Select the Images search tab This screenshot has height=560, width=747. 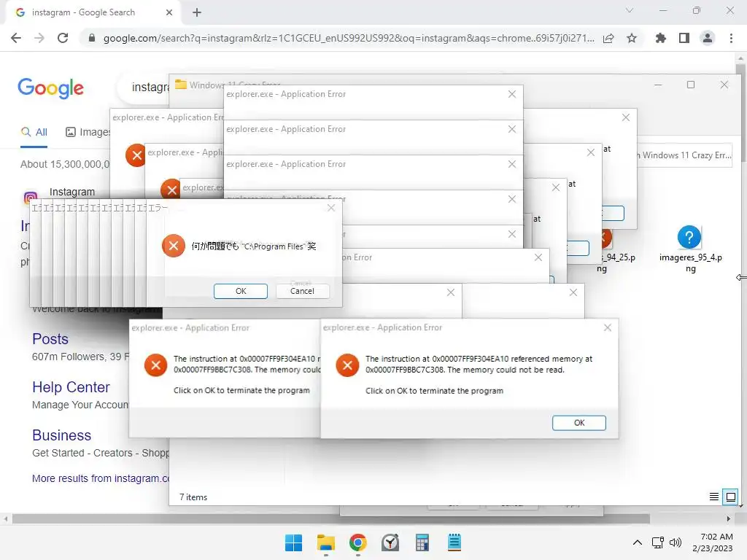point(88,132)
